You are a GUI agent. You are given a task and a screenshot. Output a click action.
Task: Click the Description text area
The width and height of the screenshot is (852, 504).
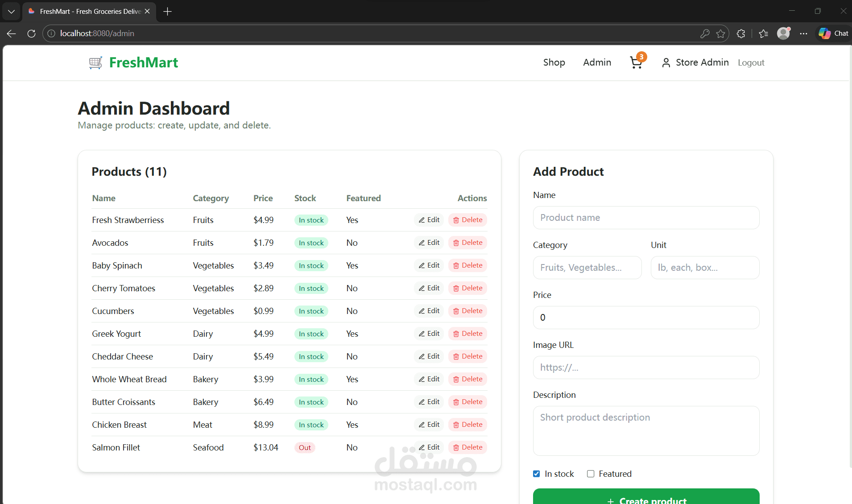646,431
